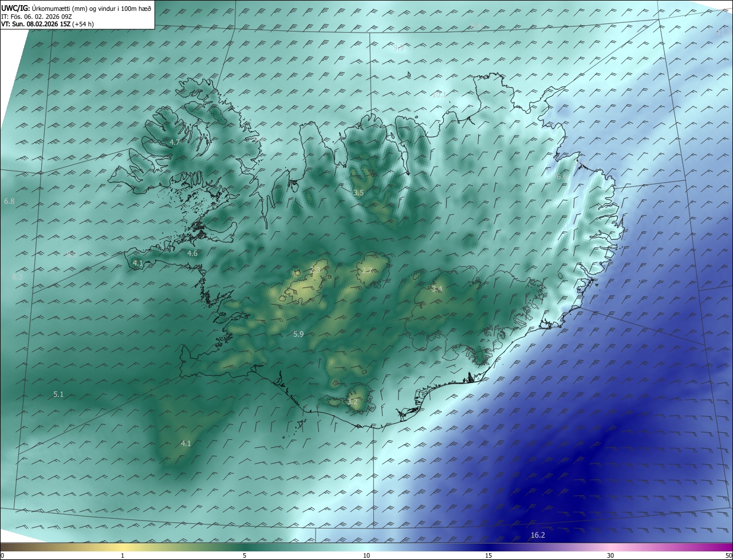
Task: Click the 10 tick on the color scale
Action: pyautogui.click(x=366, y=556)
